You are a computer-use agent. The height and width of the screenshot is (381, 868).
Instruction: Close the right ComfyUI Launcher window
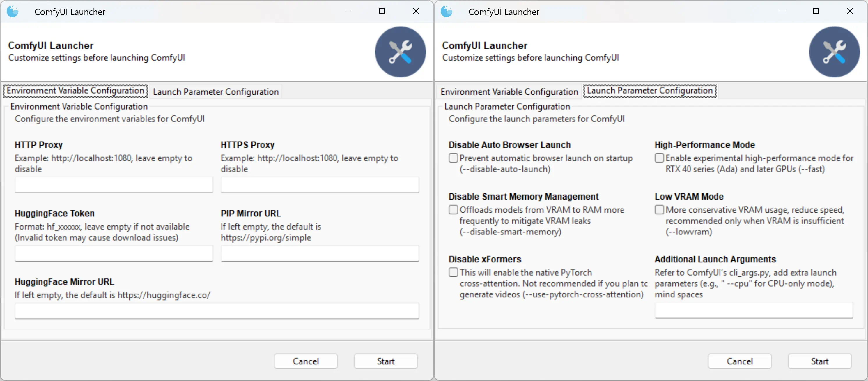point(850,11)
